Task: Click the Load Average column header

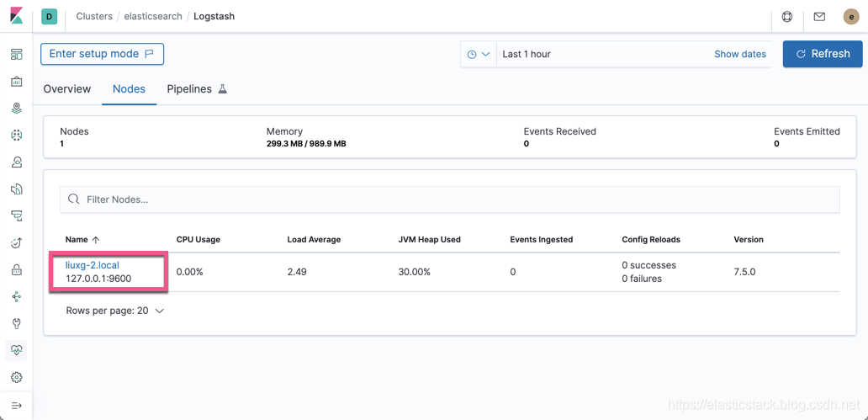Action: click(x=314, y=239)
